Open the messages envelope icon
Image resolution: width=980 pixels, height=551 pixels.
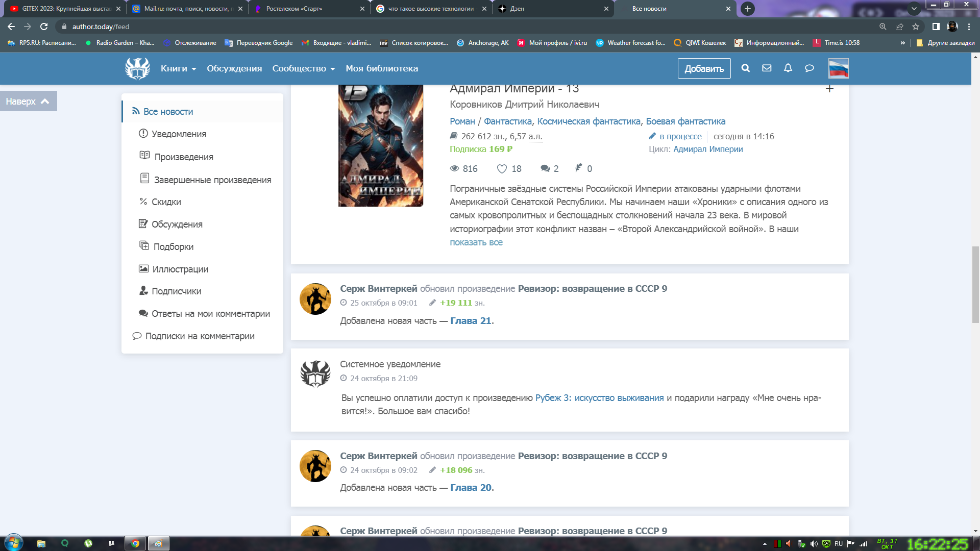pos(767,68)
